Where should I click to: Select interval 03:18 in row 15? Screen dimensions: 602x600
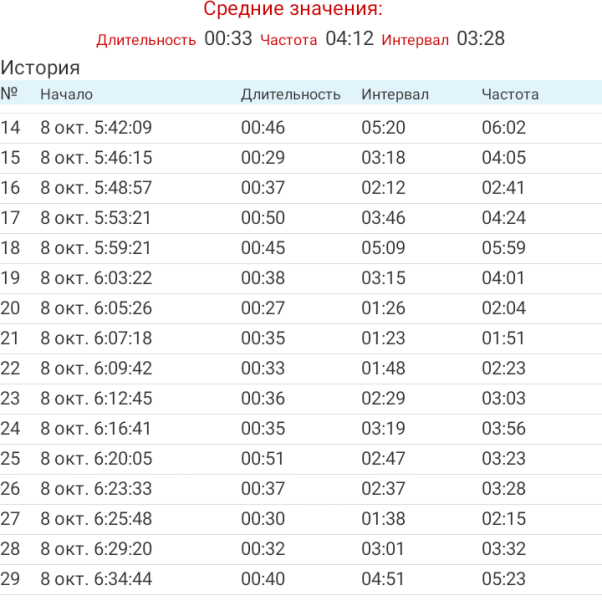click(x=383, y=158)
